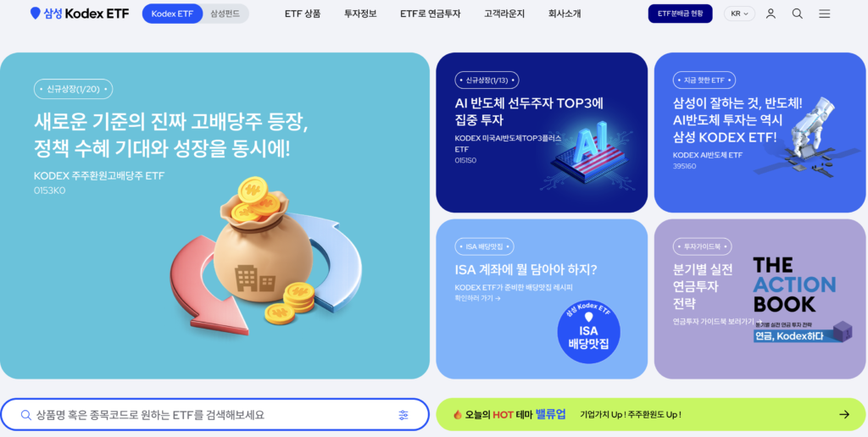Click the arrow on the HOT 테마 banner
This screenshot has height=437, width=868.
pyautogui.click(x=843, y=414)
